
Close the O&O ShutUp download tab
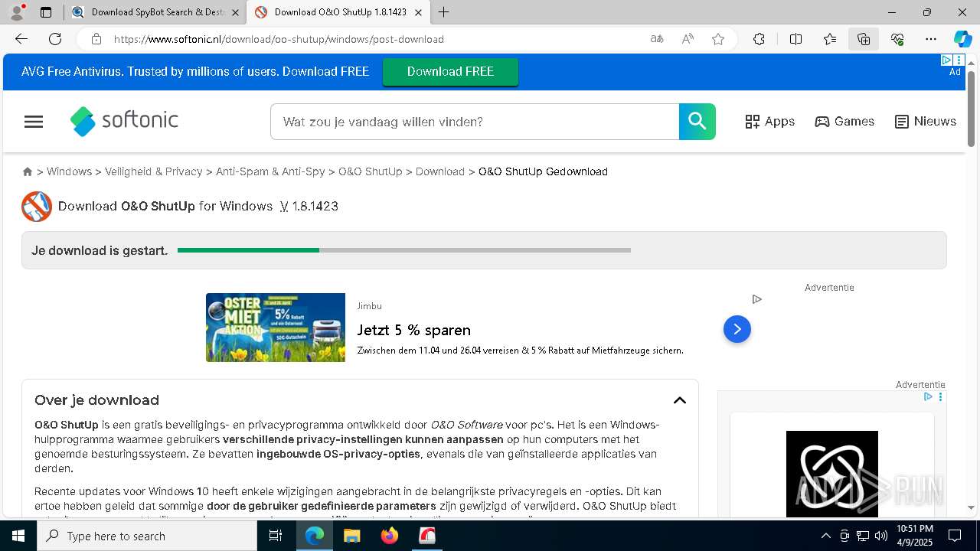coord(418,12)
